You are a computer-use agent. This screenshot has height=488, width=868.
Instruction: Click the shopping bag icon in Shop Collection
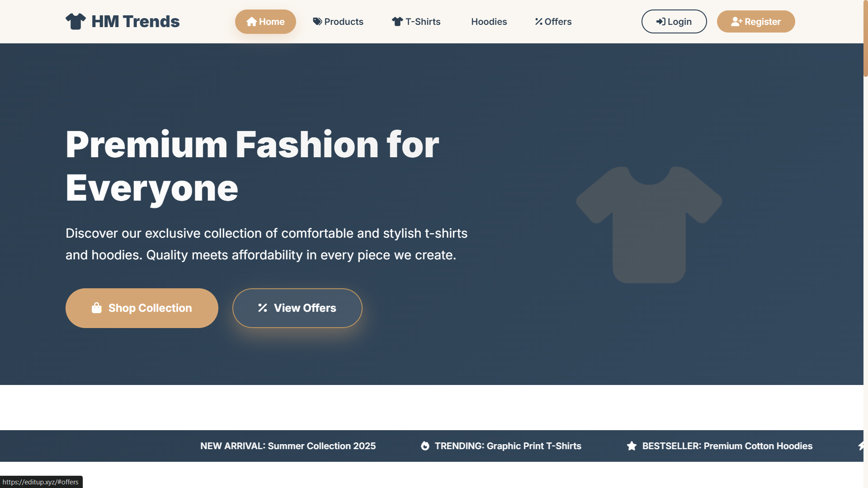(97, 308)
